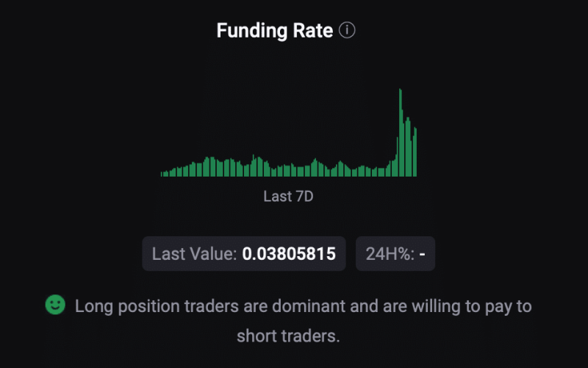The height and width of the screenshot is (368, 588).
Task: Click the dash value in 24H% badge
Action: 423,254
